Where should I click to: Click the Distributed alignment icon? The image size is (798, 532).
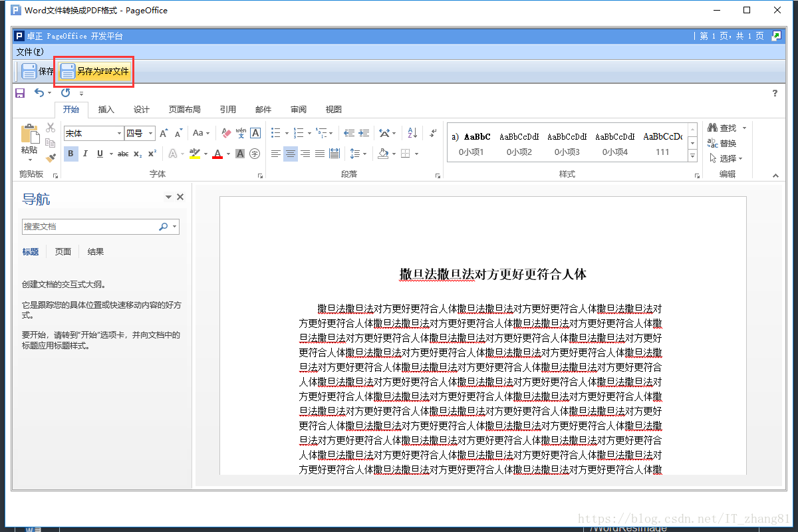pos(334,154)
